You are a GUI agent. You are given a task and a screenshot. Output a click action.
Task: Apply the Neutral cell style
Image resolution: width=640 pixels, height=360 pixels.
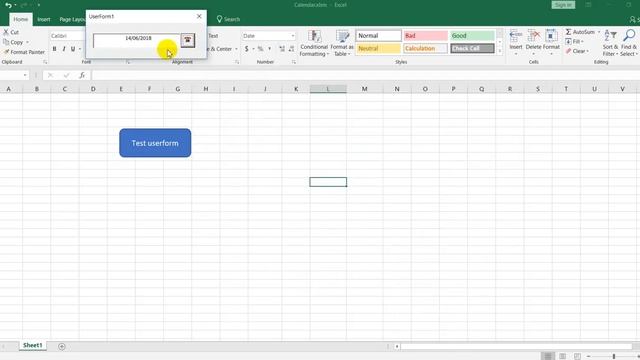click(x=378, y=49)
